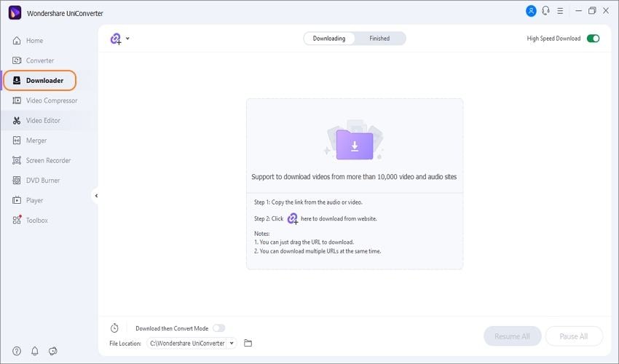Open the feedback icon at bottom left
This screenshot has width=619, height=364.
tap(53, 351)
